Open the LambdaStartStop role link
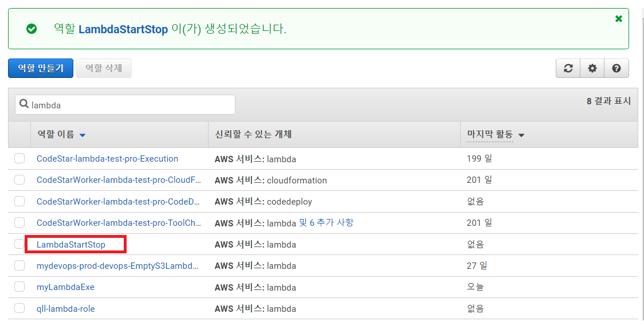The height and width of the screenshot is (333, 644). (71, 245)
